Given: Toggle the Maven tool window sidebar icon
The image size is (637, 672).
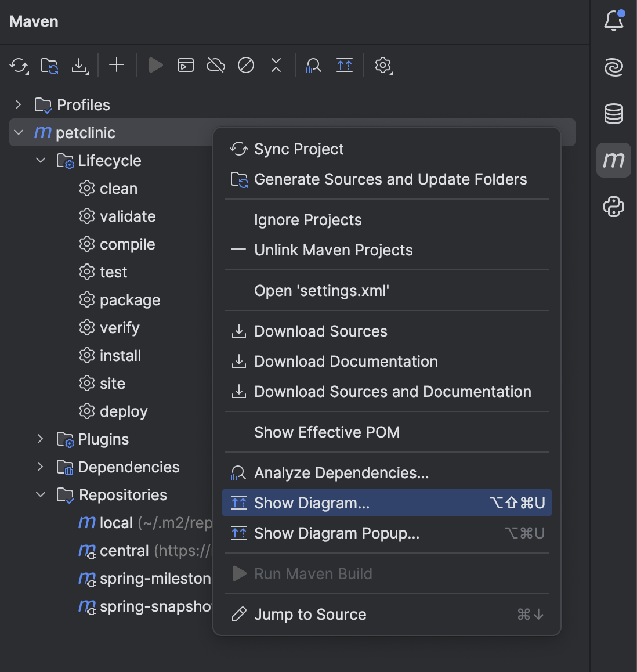Looking at the screenshot, I should coord(613,160).
